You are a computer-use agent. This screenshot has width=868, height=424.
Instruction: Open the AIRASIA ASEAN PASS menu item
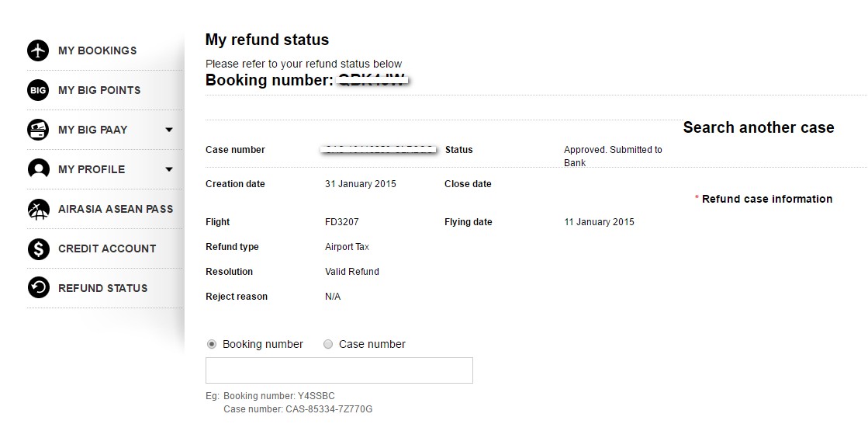[x=116, y=209]
